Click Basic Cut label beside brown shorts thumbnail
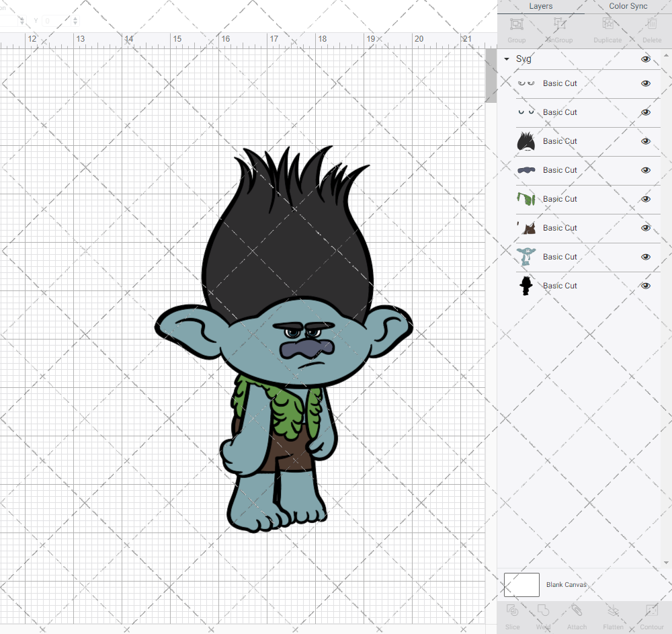This screenshot has height=634, width=672. click(x=560, y=228)
